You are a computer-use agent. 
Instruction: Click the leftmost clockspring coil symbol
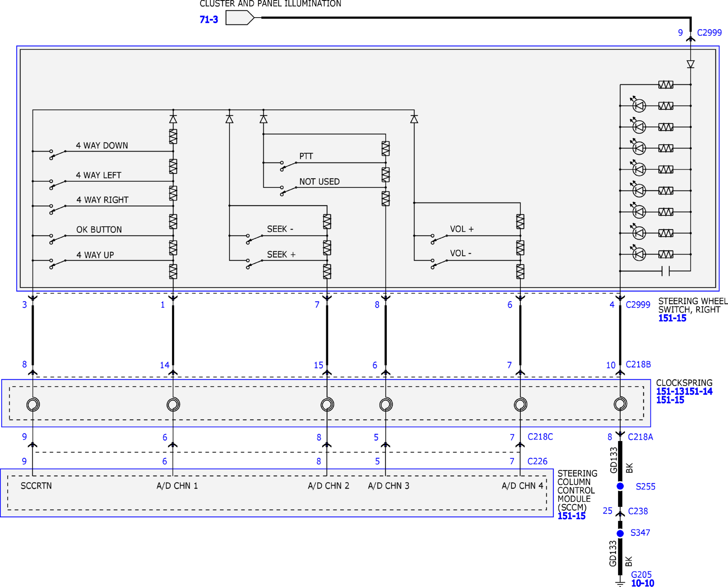pos(33,404)
